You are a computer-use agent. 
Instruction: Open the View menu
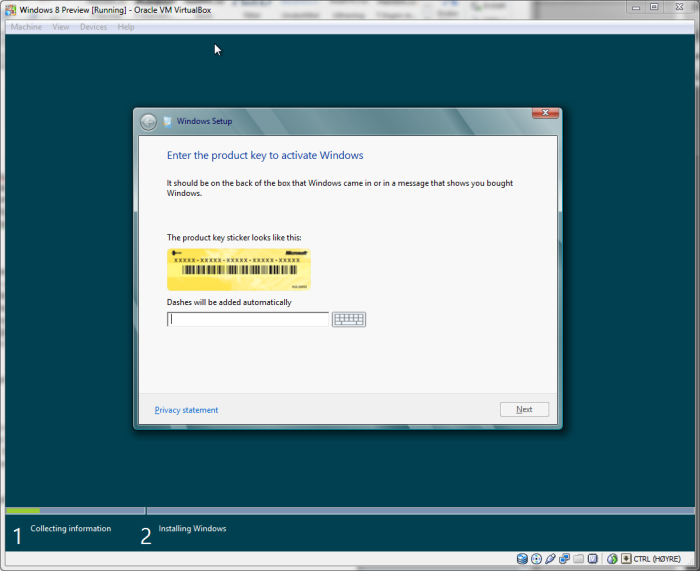(61, 27)
